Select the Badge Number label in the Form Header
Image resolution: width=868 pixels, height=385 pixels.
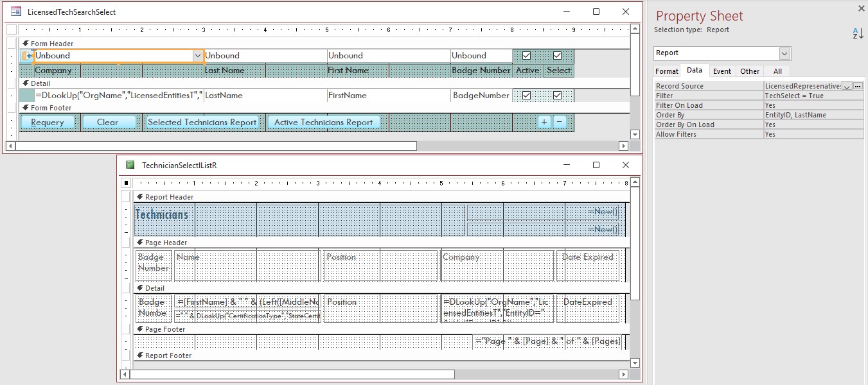click(x=481, y=71)
